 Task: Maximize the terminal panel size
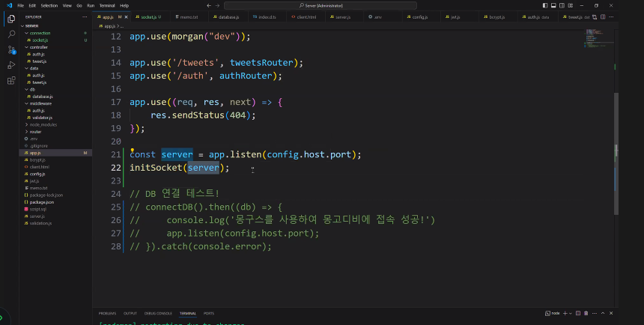(x=603, y=313)
